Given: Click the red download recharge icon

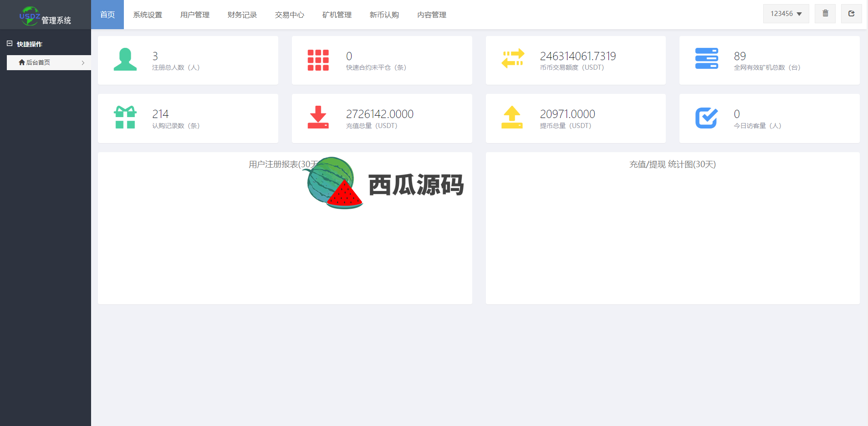Looking at the screenshot, I should click(318, 117).
